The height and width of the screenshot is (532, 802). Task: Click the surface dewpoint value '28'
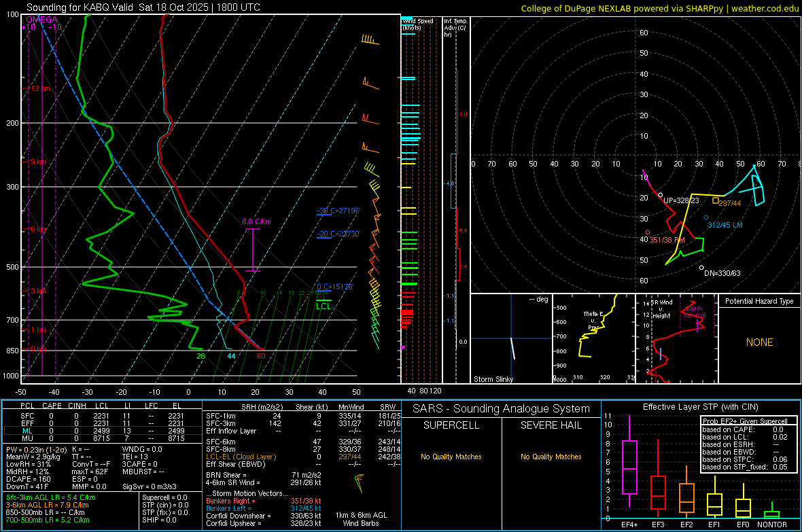coord(201,357)
